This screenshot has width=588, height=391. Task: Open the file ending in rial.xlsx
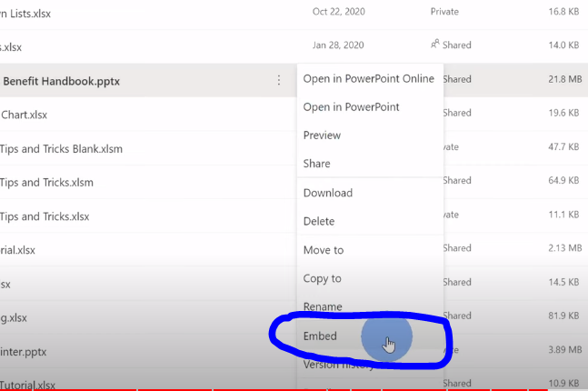(17, 250)
